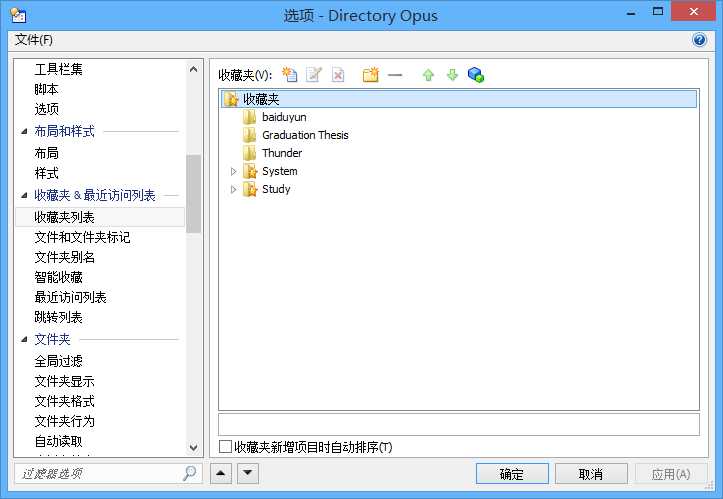Click the root 收藏夹 folder icon
Image resolution: width=723 pixels, height=499 pixels.
tap(231, 99)
